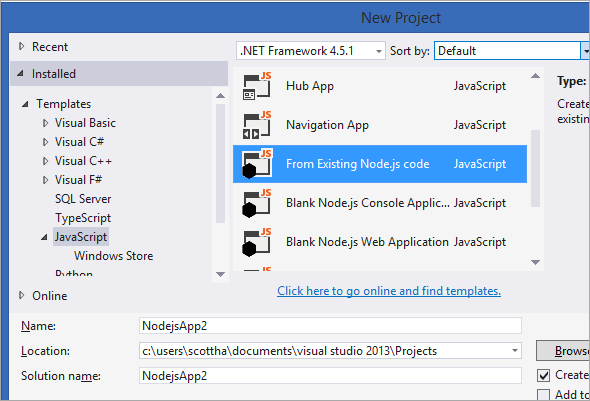Select Windows Store under JavaScript
590x401 pixels.
coord(114,256)
